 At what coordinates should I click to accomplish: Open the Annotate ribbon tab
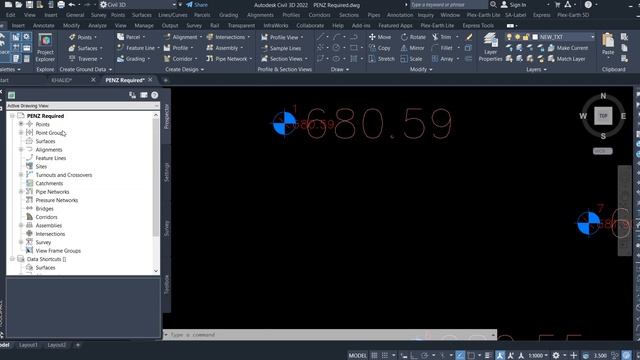pyautogui.click(x=44, y=25)
